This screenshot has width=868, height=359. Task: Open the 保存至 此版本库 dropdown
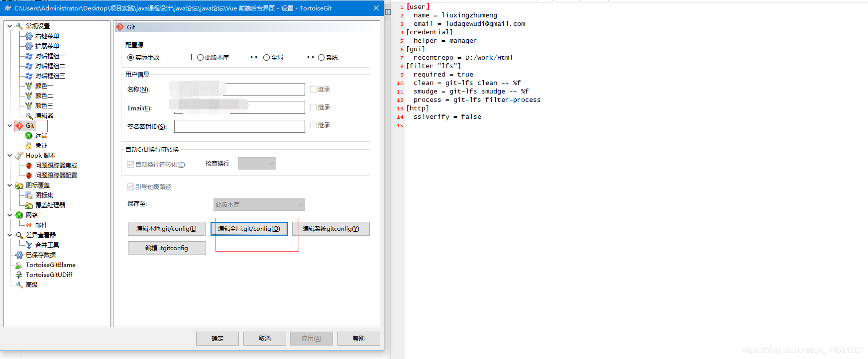259,205
